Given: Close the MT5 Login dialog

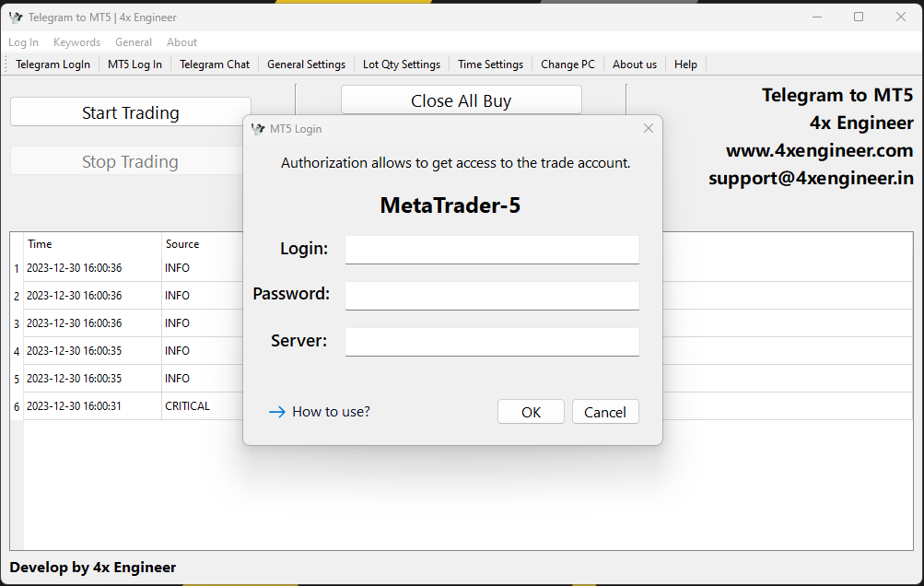Looking at the screenshot, I should point(649,128).
